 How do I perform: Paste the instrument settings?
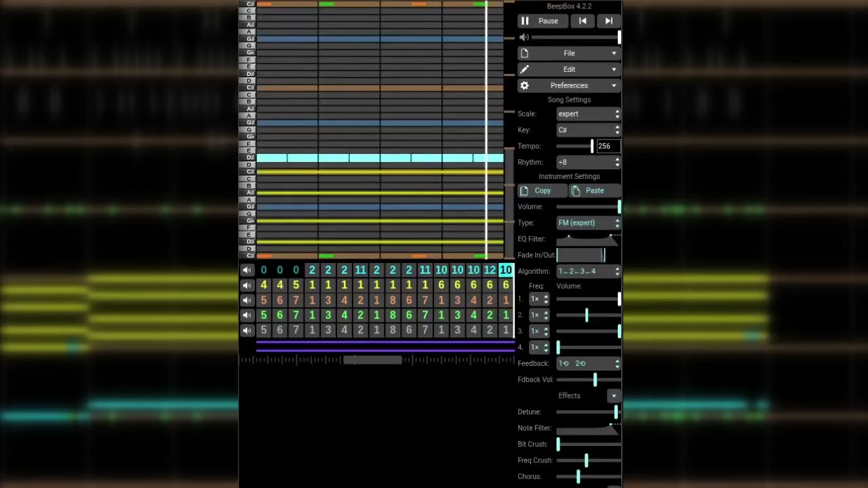pyautogui.click(x=595, y=190)
